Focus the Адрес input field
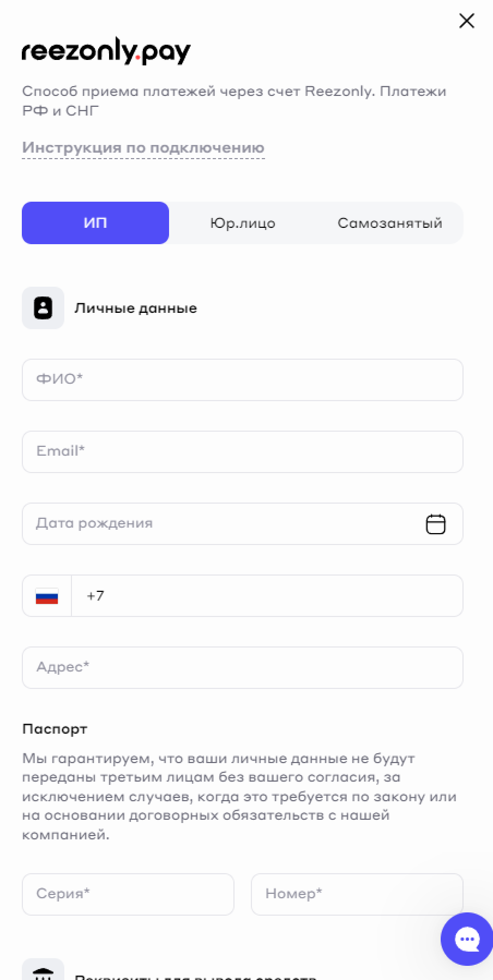The image size is (493, 980). click(x=243, y=668)
